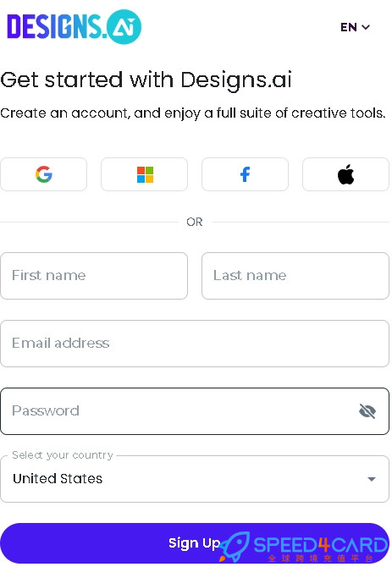Choose the Microsoft logo sign-in option
The image size is (392, 567).
click(145, 174)
